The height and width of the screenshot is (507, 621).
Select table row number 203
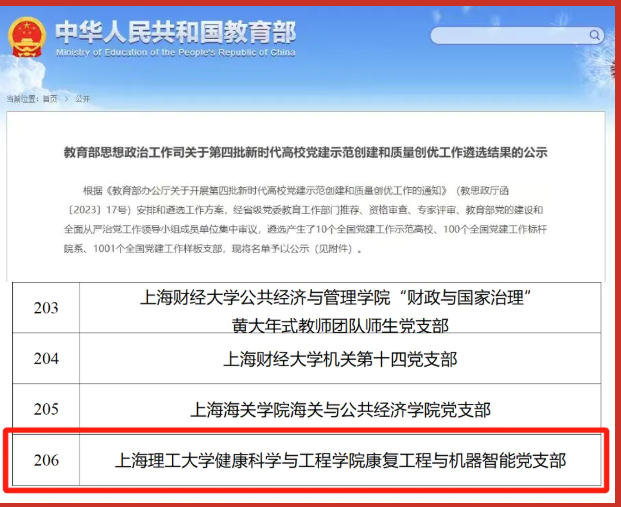46,308
